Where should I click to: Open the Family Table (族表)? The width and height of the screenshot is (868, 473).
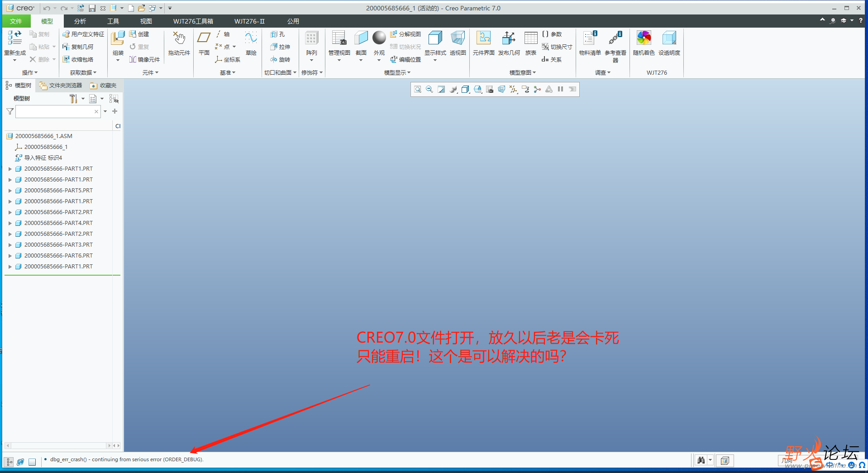[531, 43]
